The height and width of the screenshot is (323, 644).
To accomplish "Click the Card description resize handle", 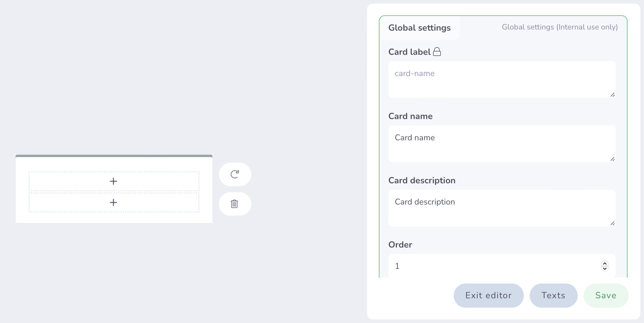I will tap(612, 223).
